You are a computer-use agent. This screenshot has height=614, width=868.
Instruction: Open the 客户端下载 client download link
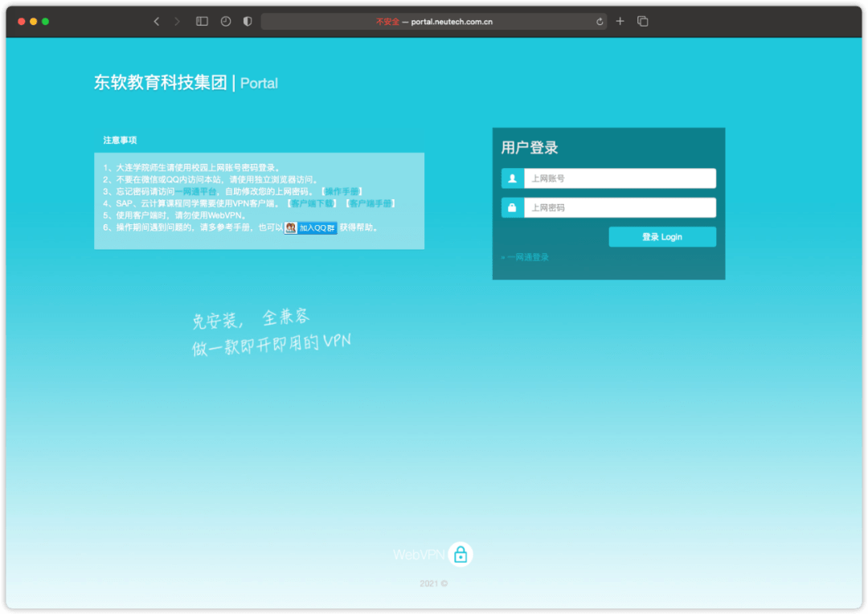[x=313, y=204]
